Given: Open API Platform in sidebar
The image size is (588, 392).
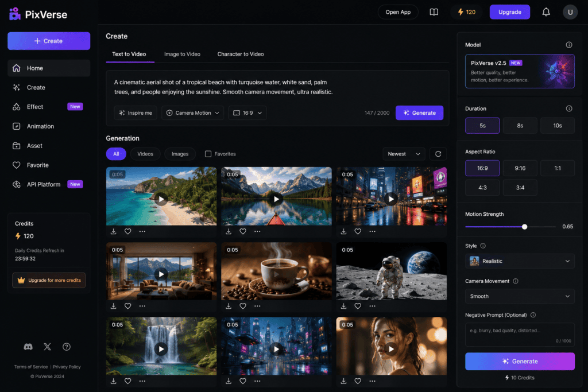Looking at the screenshot, I should click(x=49, y=184).
